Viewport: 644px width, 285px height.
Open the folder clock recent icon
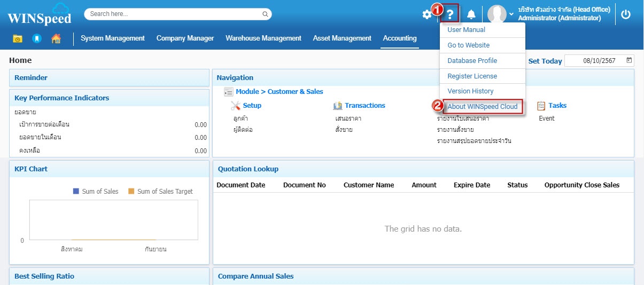click(x=18, y=38)
